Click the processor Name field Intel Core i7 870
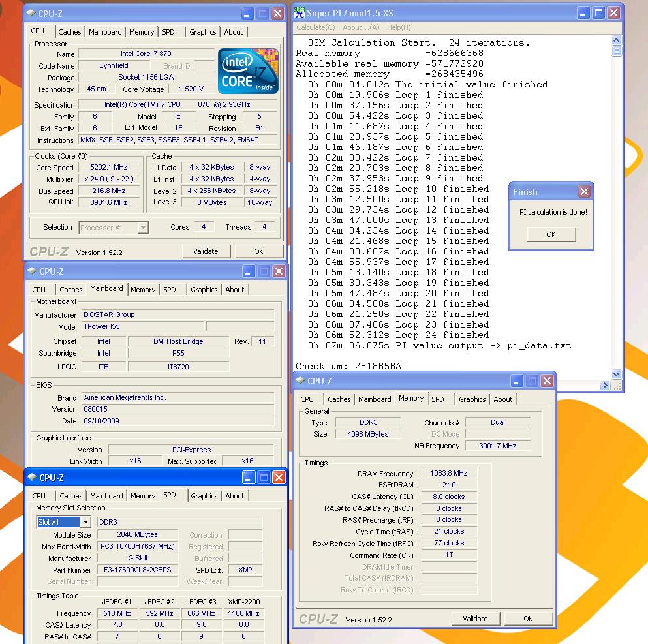Screen dimensions: 648x644 [x=146, y=54]
